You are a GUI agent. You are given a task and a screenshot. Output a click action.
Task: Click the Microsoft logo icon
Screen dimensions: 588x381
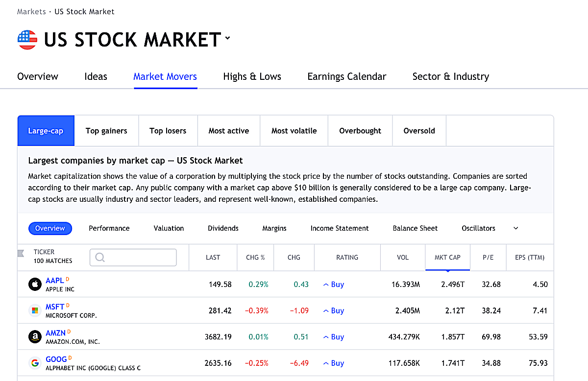35,310
